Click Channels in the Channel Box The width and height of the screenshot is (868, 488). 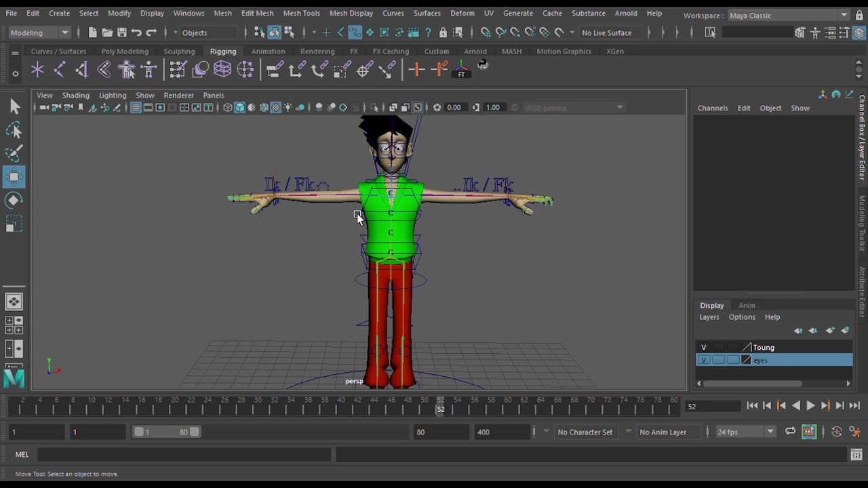(x=713, y=108)
